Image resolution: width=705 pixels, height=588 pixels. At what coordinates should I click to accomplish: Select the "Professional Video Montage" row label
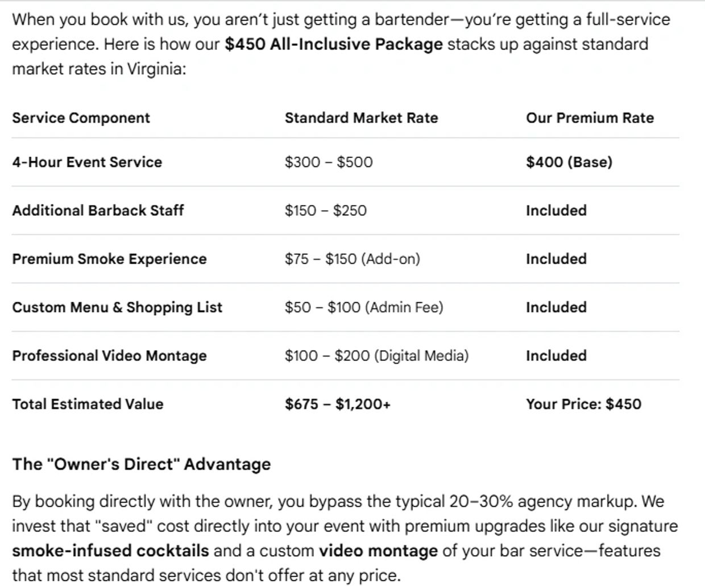click(x=109, y=356)
